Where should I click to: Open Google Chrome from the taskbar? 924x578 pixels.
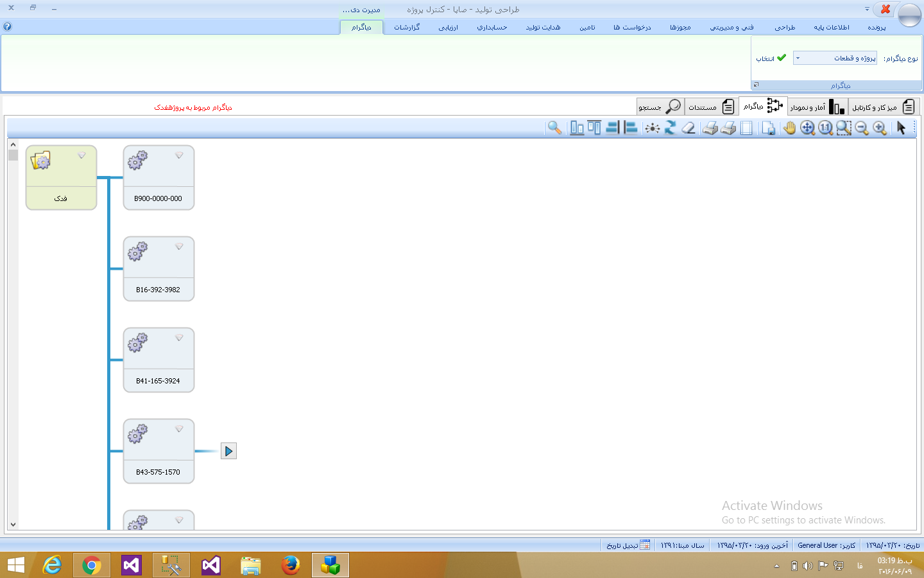click(x=92, y=565)
